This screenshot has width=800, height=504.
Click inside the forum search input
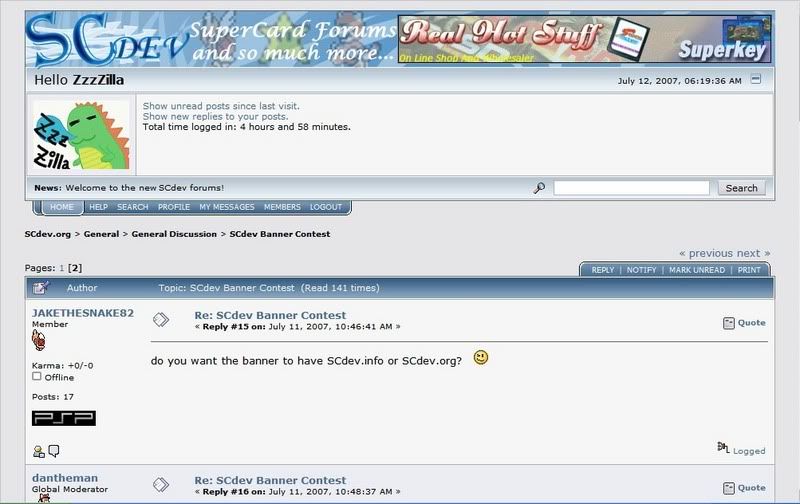631,188
